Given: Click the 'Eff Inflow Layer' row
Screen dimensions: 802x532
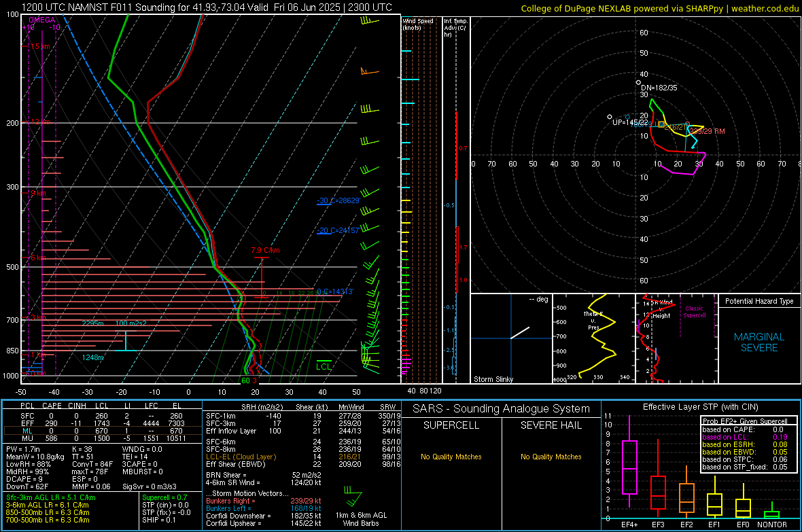Looking at the screenshot, I should click(303, 431).
